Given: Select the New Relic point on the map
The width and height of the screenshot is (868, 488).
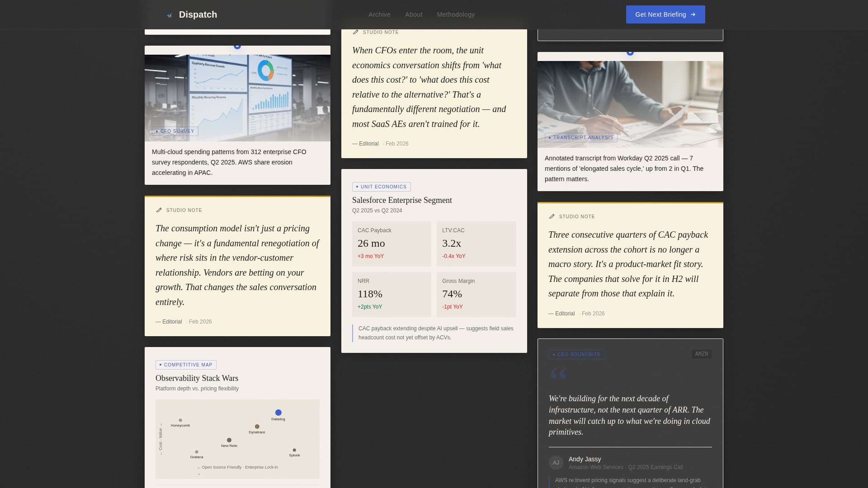Looking at the screenshot, I should (x=229, y=440).
